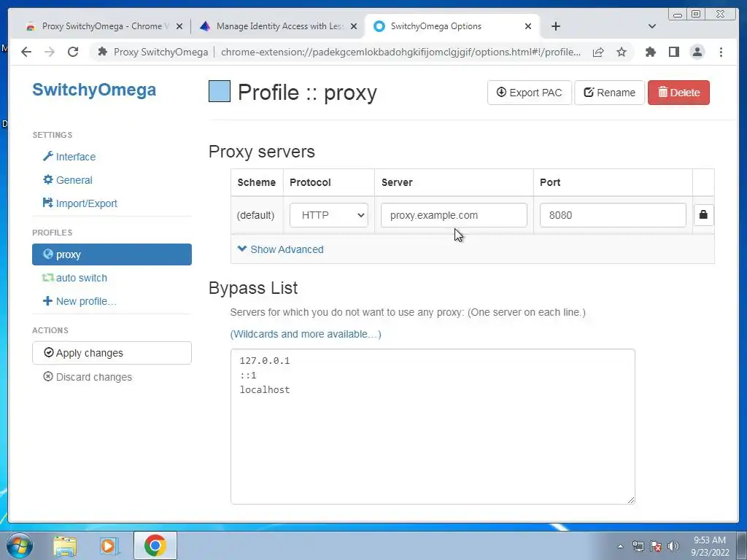Rename the proxy profile
The width and height of the screenshot is (747, 560).
(x=609, y=93)
